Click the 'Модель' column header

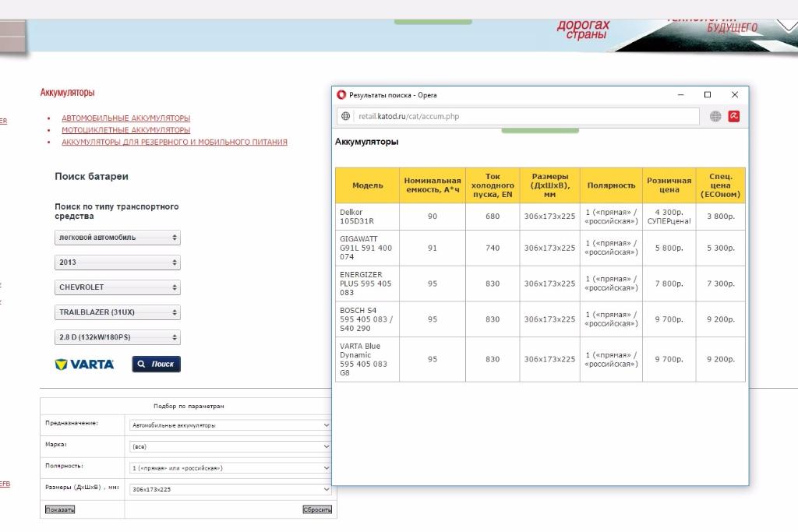(368, 185)
